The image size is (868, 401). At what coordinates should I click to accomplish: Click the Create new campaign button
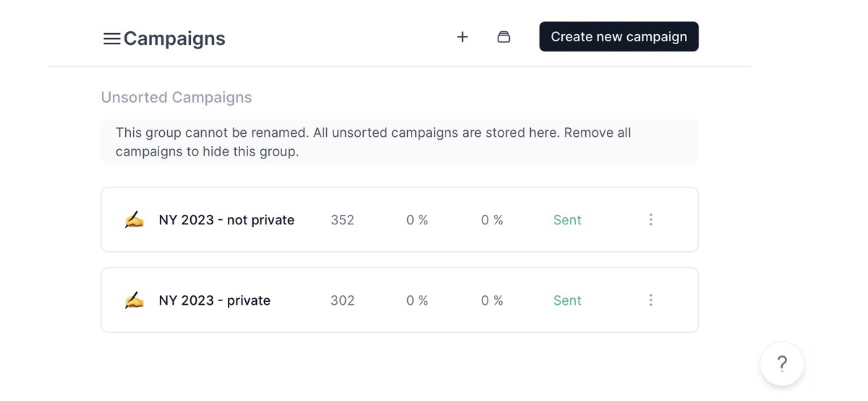pyautogui.click(x=618, y=37)
